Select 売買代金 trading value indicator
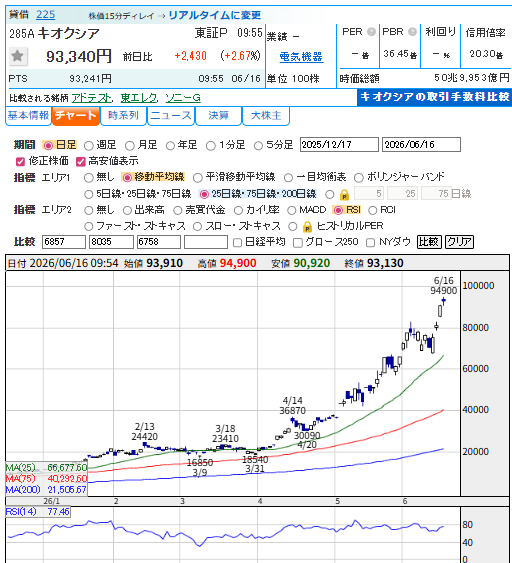This screenshot has height=563, width=512. (x=178, y=210)
